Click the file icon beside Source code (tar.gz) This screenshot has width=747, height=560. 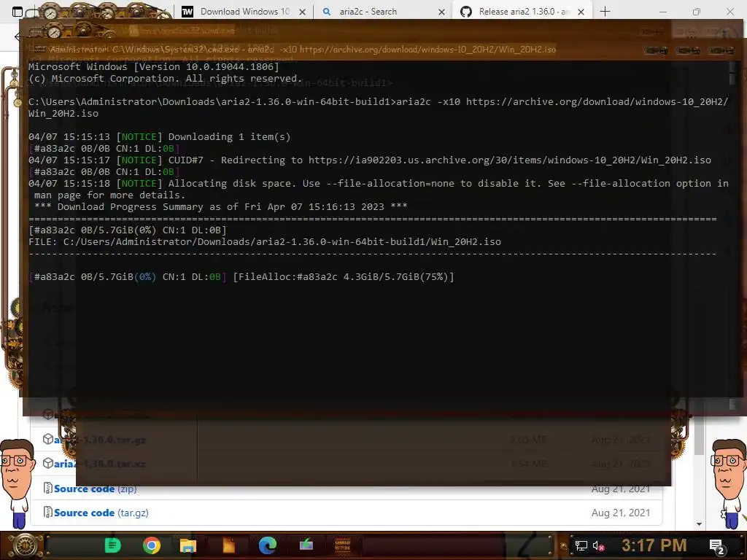pos(47,512)
